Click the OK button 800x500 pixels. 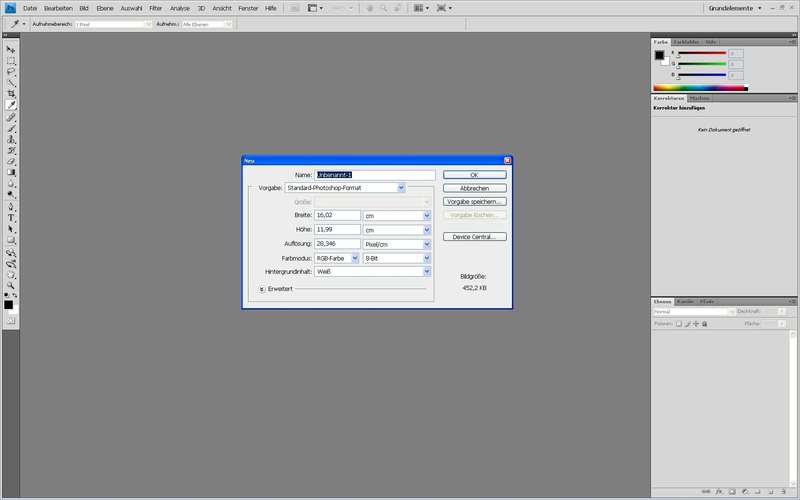click(x=474, y=175)
